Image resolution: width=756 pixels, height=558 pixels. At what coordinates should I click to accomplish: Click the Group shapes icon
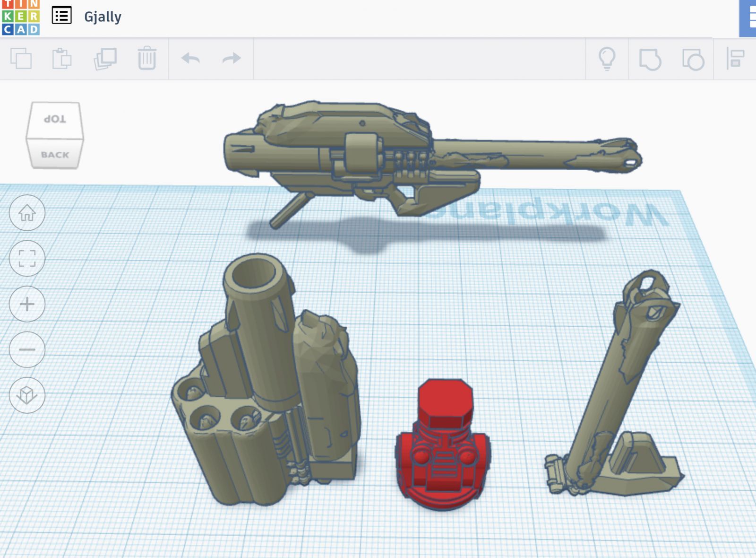pos(650,60)
